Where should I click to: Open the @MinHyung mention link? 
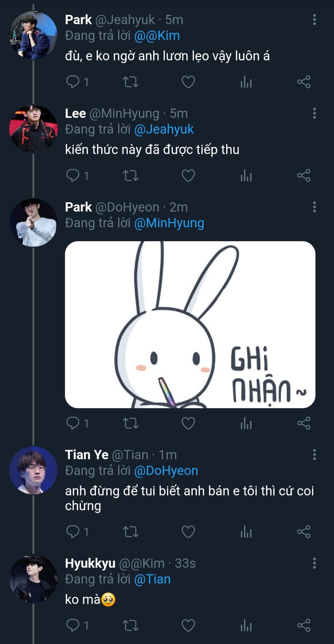[169, 223]
